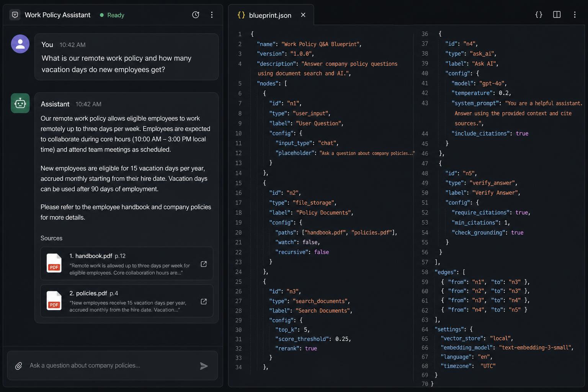The image size is (588, 392).
Task: Click the edge from "n4" to "n5"
Action: pos(484,310)
